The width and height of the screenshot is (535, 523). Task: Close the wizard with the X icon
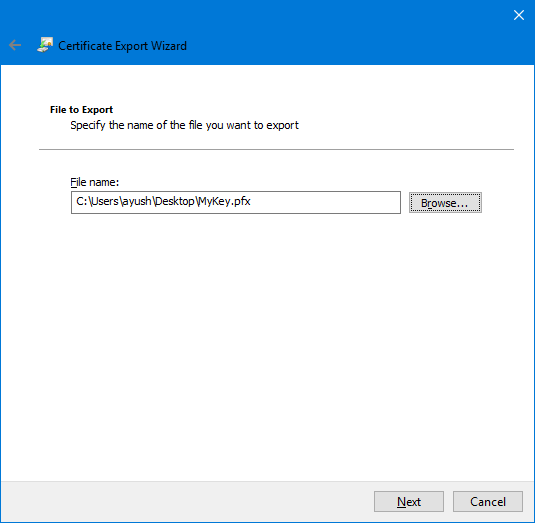click(519, 15)
